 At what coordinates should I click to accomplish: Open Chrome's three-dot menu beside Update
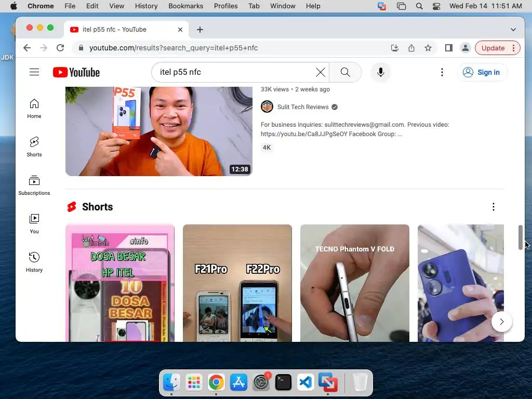pyautogui.click(x=514, y=48)
